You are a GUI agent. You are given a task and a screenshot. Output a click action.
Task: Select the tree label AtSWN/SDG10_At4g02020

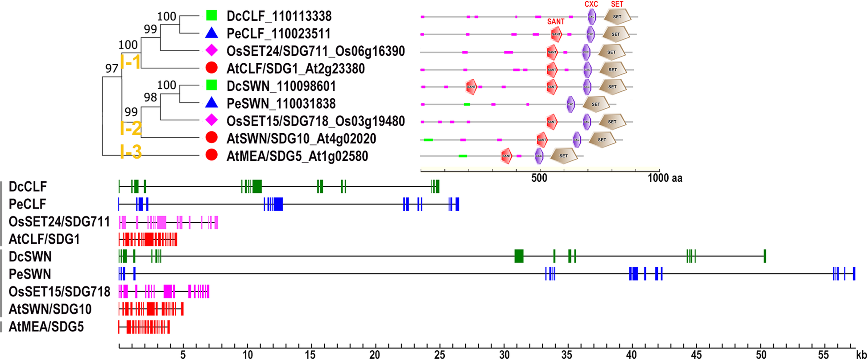tap(301, 139)
